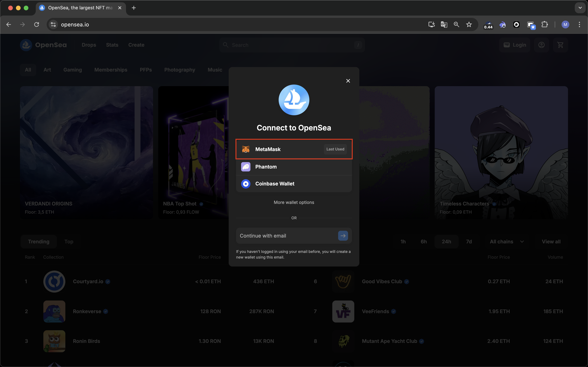This screenshot has height=367, width=588.
Task: Open the VeeFriends collection row
Action: (x=438, y=311)
